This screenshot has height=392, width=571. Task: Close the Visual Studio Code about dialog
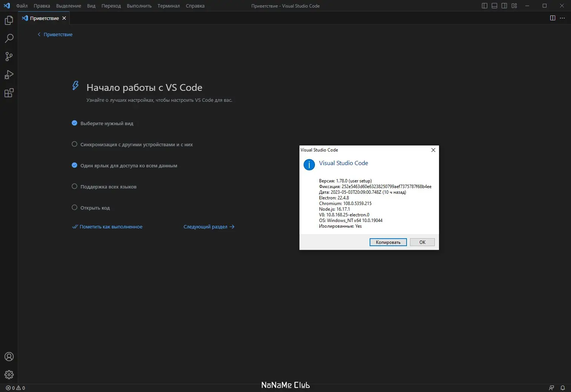pos(433,150)
